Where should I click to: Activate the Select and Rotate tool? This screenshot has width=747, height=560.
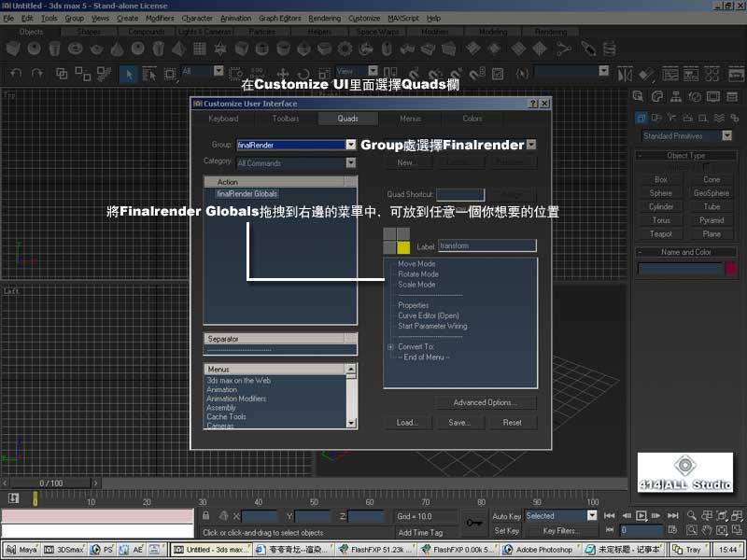[303, 74]
